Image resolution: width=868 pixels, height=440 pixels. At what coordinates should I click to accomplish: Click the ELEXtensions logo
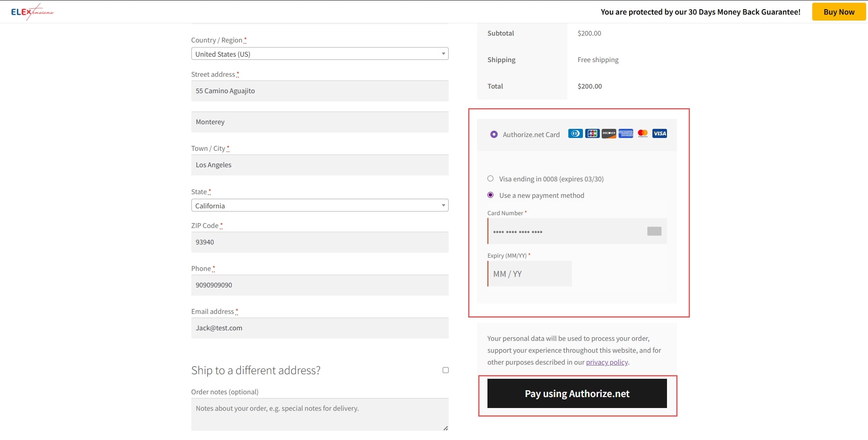click(x=32, y=12)
